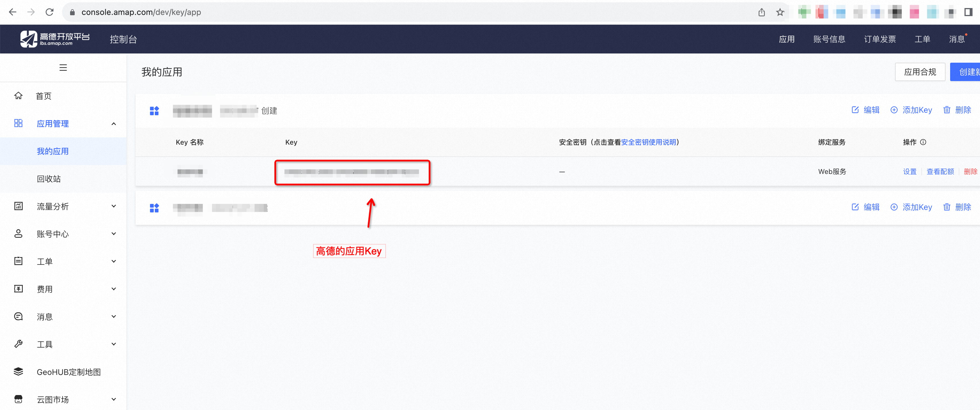
Task: Click the GeoHUB定制地图 layers icon
Action: coord(18,371)
